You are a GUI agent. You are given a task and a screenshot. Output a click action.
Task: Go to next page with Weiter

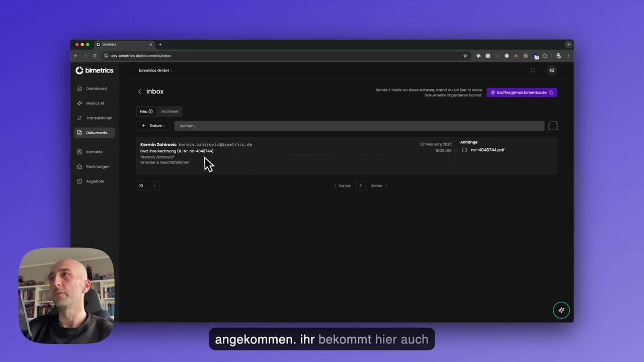pos(379,186)
